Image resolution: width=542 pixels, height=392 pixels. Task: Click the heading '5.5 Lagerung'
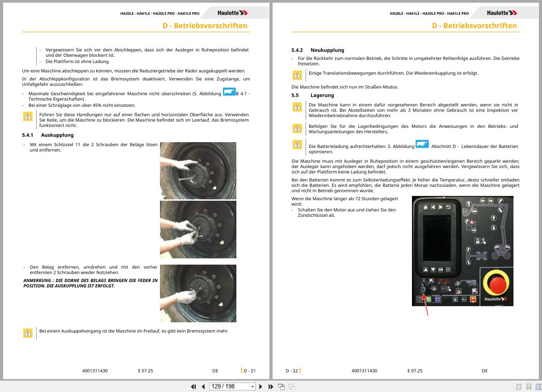pyautogui.click(x=313, y=95)
